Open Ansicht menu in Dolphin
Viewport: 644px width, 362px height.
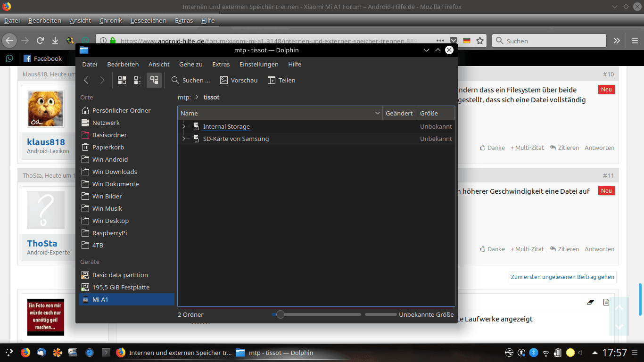tap(159, 64)
